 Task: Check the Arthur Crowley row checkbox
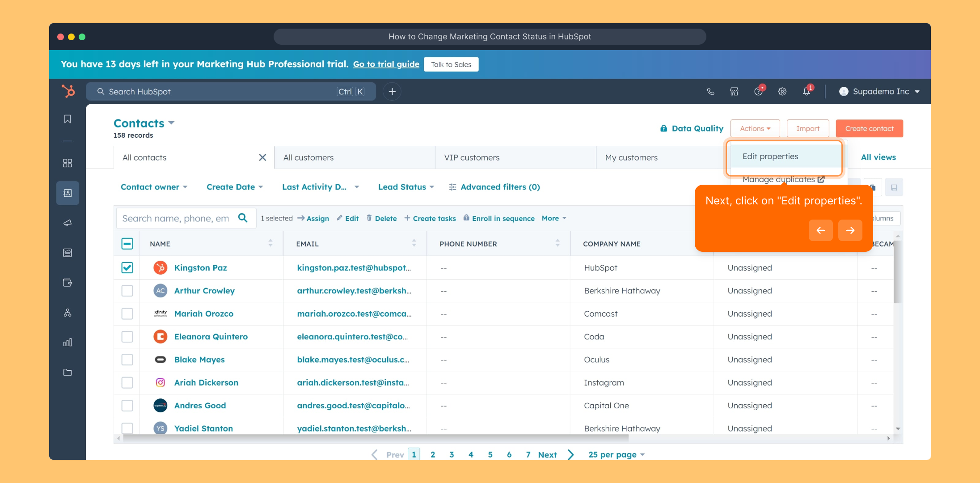pyautogui.click(x=127, y=291)
